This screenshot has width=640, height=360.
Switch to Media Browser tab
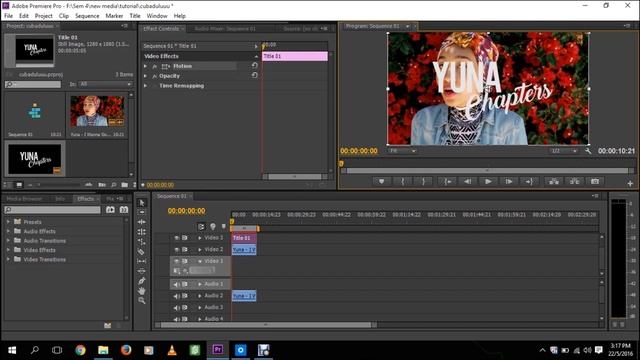[x=24, y=199]
